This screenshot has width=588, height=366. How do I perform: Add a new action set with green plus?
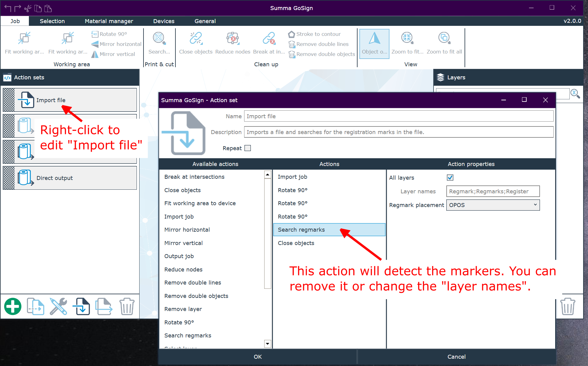point(13,306)
